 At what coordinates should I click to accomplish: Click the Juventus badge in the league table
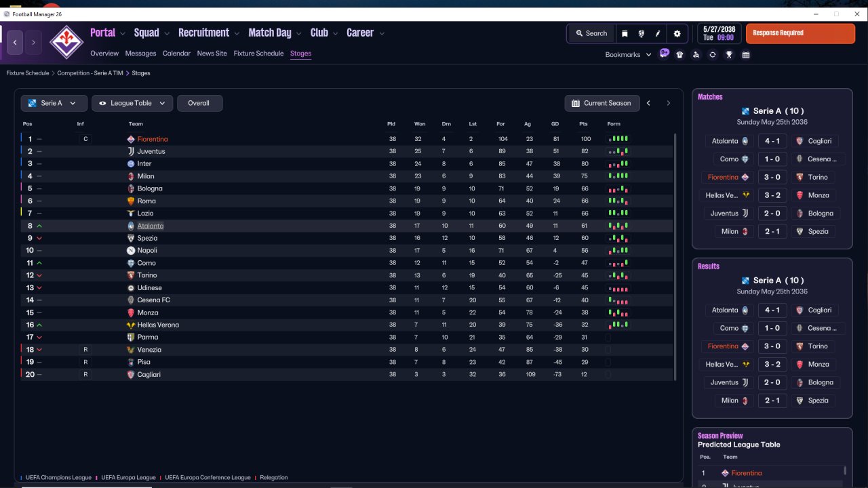(131, 151)
